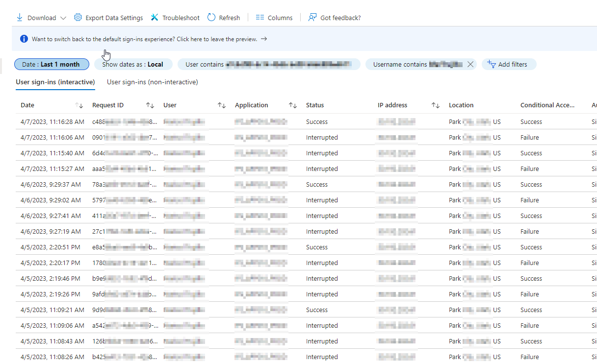Click the Location column header

461,105
